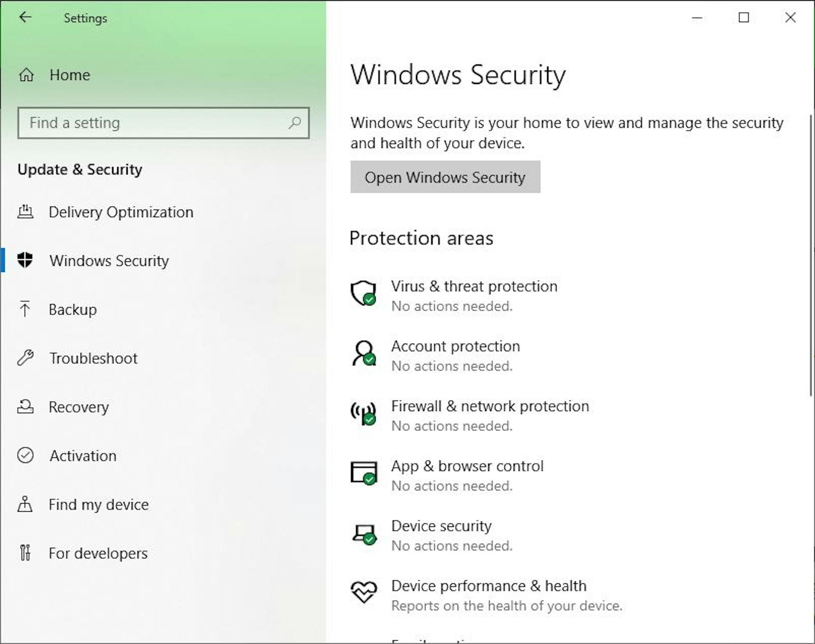The image size is (815, 644).
Task: Click the Device performance & health heart icon
Action: [x=364, y=591]
